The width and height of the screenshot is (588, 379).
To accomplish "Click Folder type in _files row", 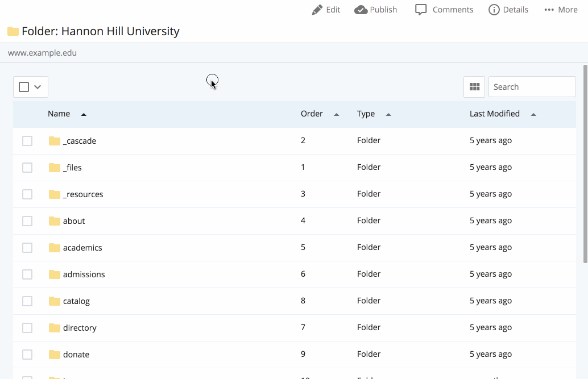I will point(368,167).
